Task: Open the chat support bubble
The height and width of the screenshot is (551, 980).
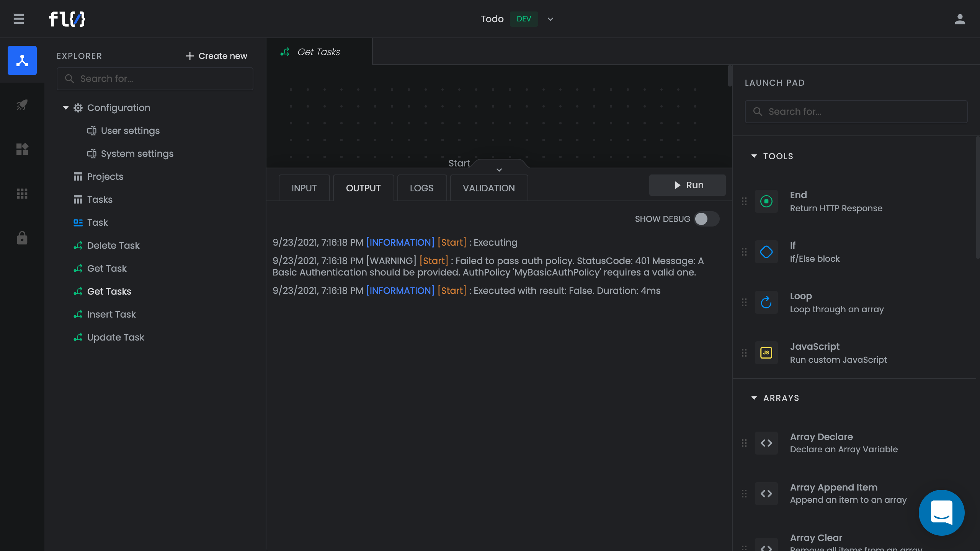Action: (941, 512)
